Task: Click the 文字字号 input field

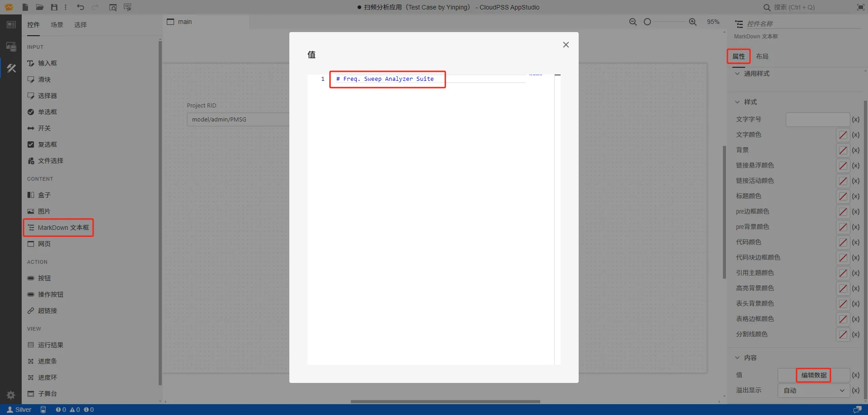Action: [x=818, y=120]
